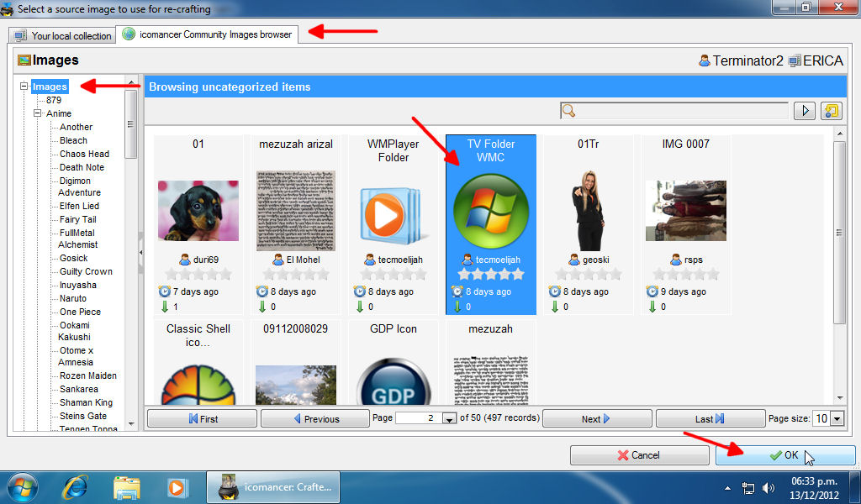Click the ERICA computer icon
The height and width of the screenshot is (504, 861).
(795, 60)
